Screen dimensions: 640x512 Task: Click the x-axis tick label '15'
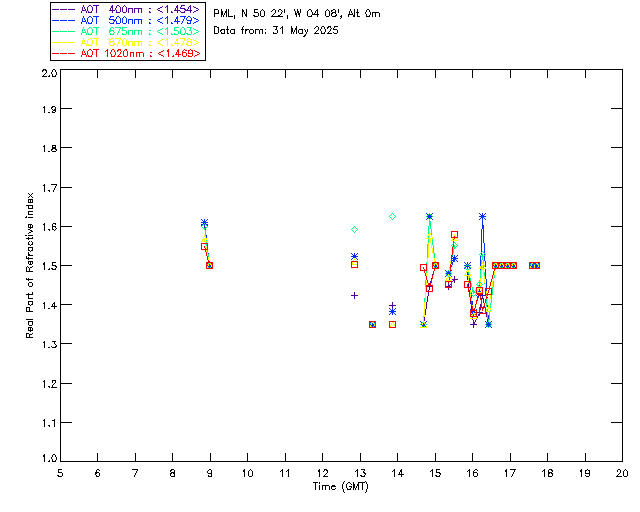click(x=435, y=473)
